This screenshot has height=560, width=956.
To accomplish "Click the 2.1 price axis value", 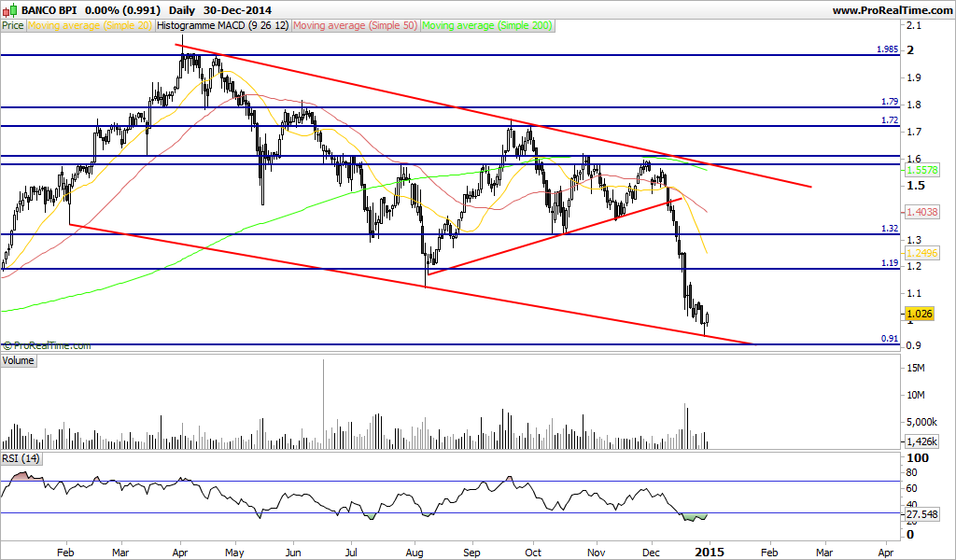I will [914, 25].
